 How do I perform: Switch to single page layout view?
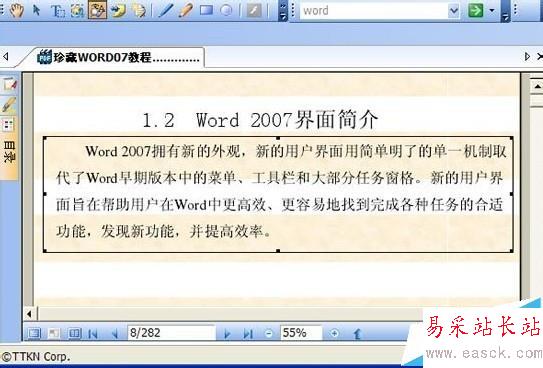34,333
